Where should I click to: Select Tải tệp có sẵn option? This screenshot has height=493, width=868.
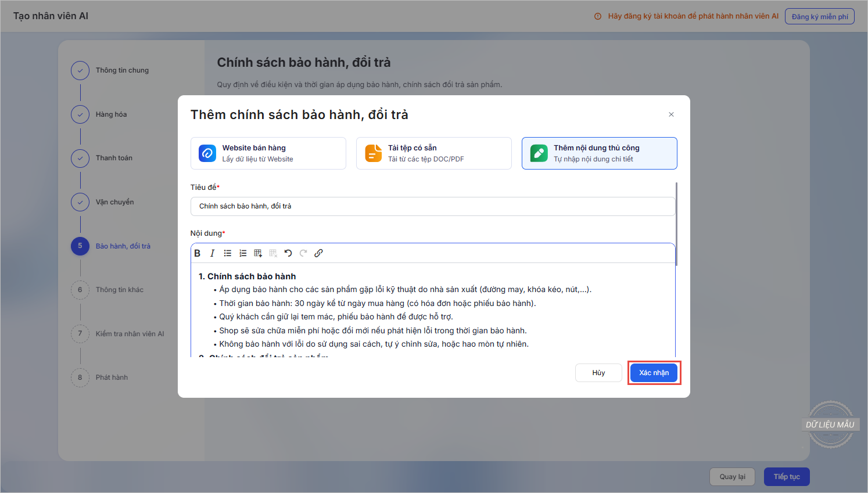(433, 153)
